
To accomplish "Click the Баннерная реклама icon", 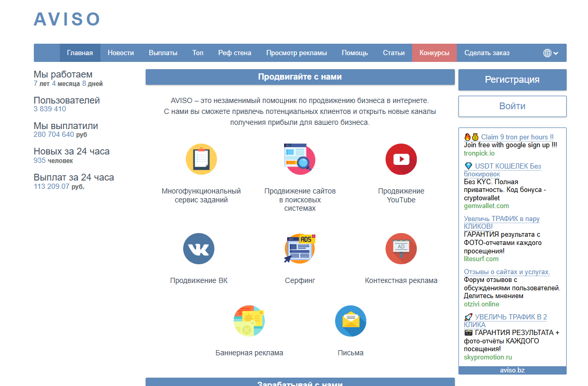I will 249,321.
